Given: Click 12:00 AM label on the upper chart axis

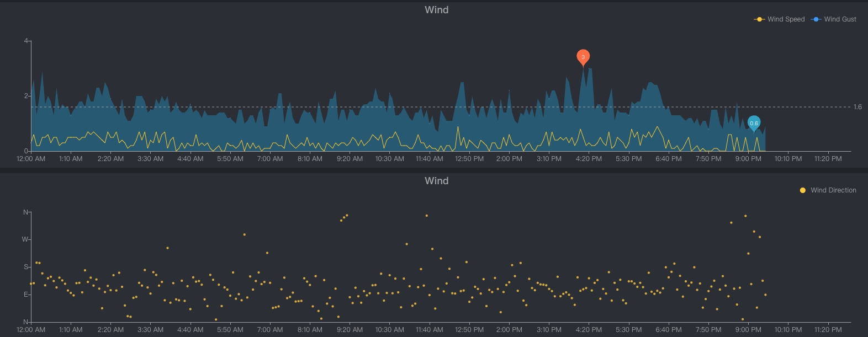Looking at the screenshot, I should coord(31,159).
